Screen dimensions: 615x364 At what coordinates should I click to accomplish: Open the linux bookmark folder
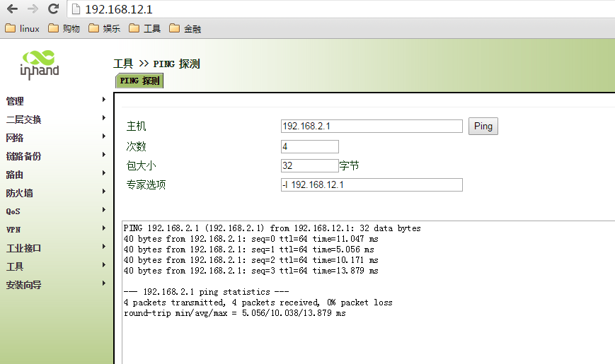click(23, 29)
